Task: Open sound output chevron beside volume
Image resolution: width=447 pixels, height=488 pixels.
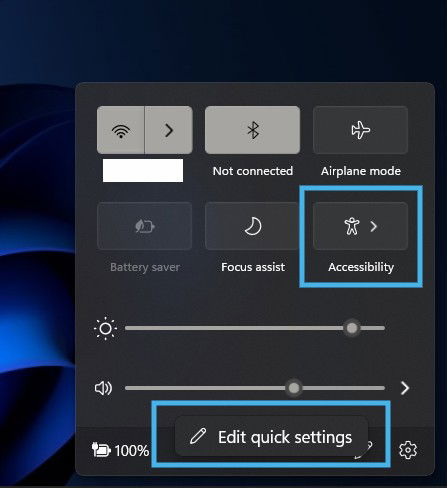Action: pos(405,388)
